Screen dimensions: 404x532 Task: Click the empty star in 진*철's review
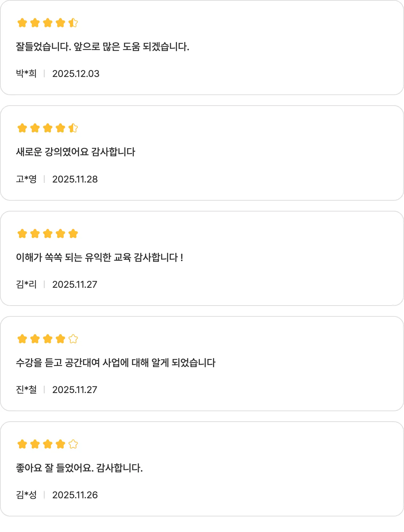[x=73, y=339]
